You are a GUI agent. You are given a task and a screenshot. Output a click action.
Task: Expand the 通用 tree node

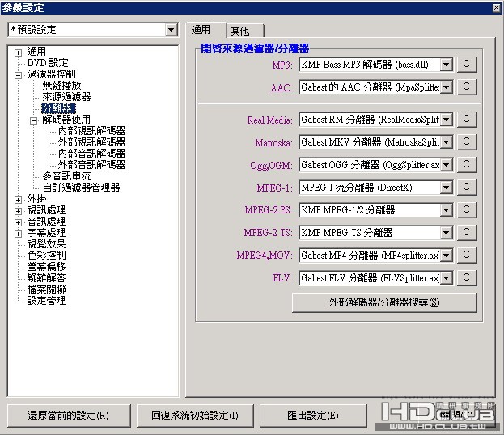(x=18, y=53)
